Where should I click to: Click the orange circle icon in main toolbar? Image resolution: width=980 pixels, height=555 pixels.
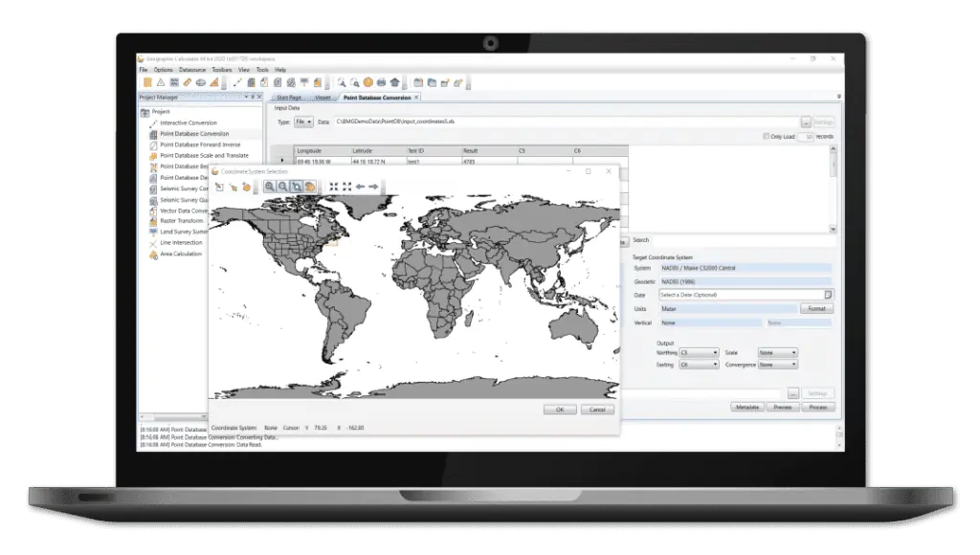368,82
